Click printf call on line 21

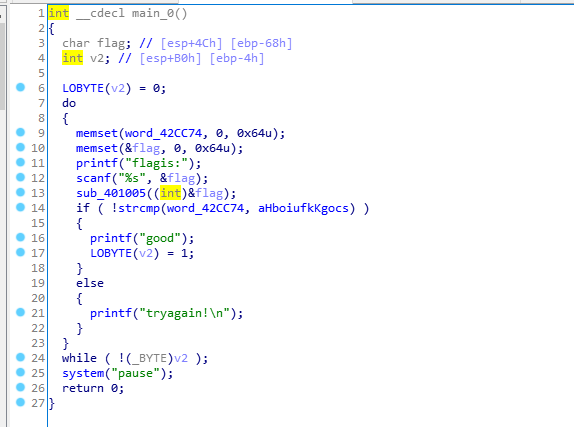(x=111, y=313)
